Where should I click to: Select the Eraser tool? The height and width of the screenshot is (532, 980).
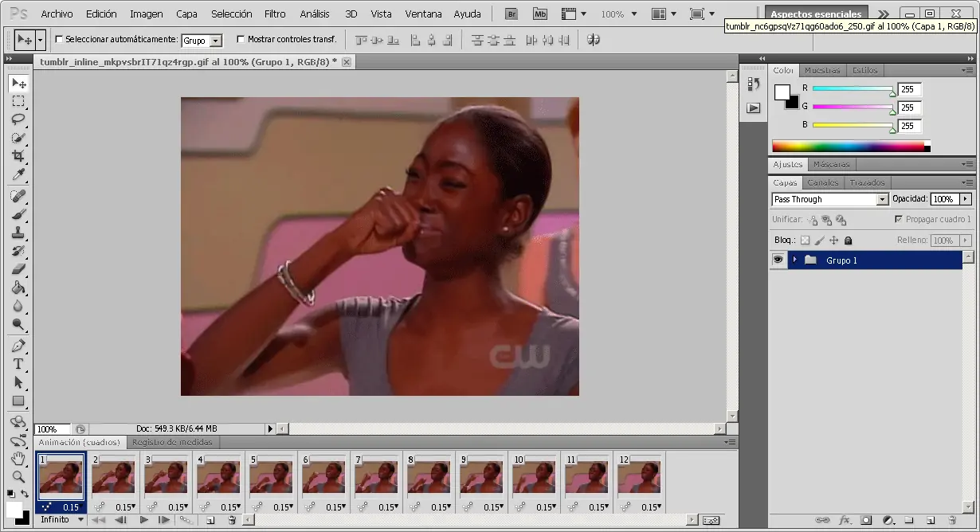[18, 269]
